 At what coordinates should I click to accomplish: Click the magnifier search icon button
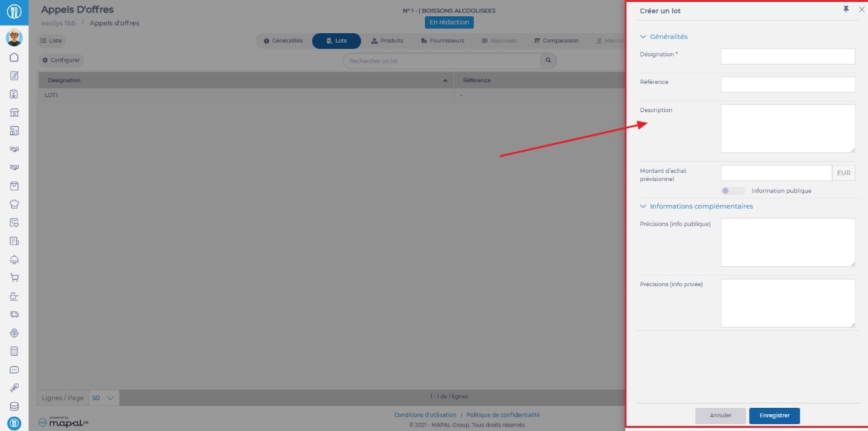point(548,61)
